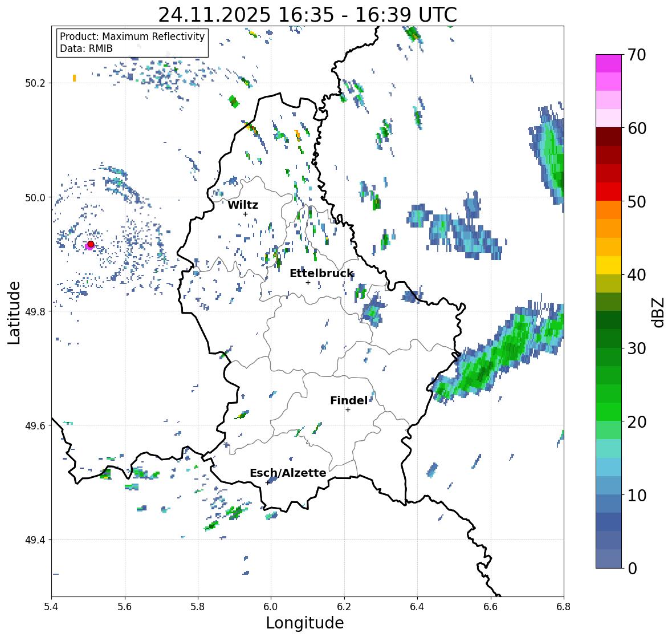Click the longitude tick label 5.6
The height and width of the screenshot is (637, 672).
(x=125, y=607)
